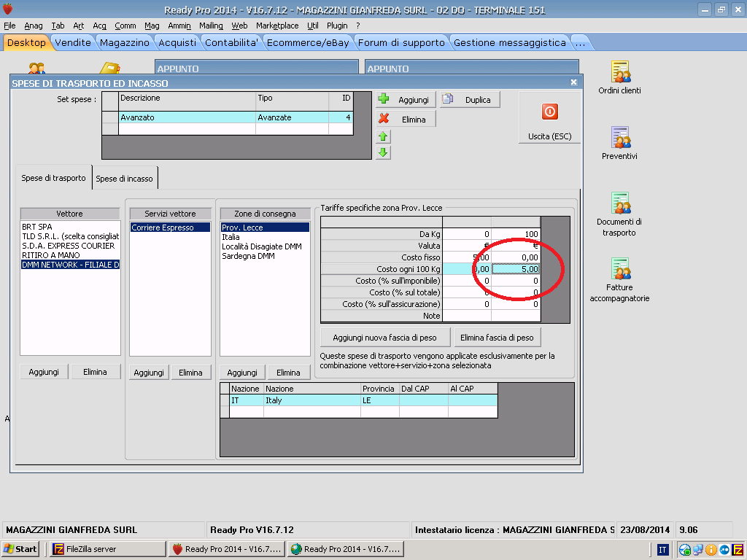Open the Mag menu
Viewport: 747px width, 560px height.
coord(152,26)
